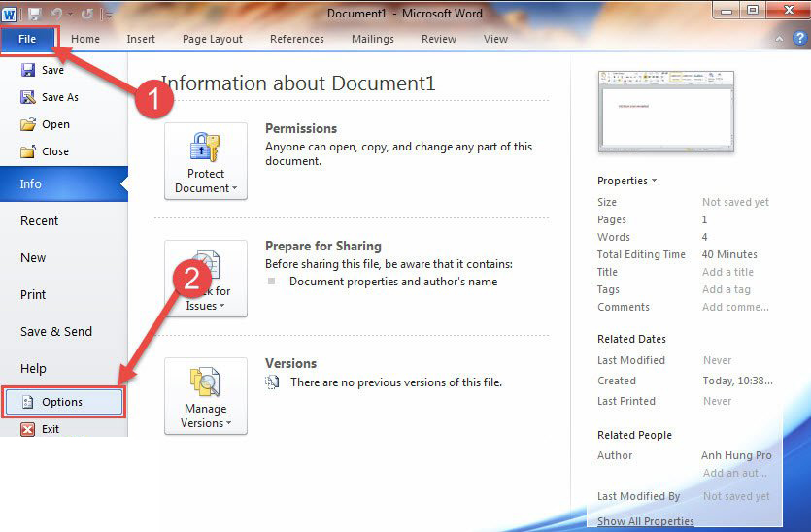Screen dimensions: 811x532
Task: Click the Add comments field
Action: pos(735,307)
